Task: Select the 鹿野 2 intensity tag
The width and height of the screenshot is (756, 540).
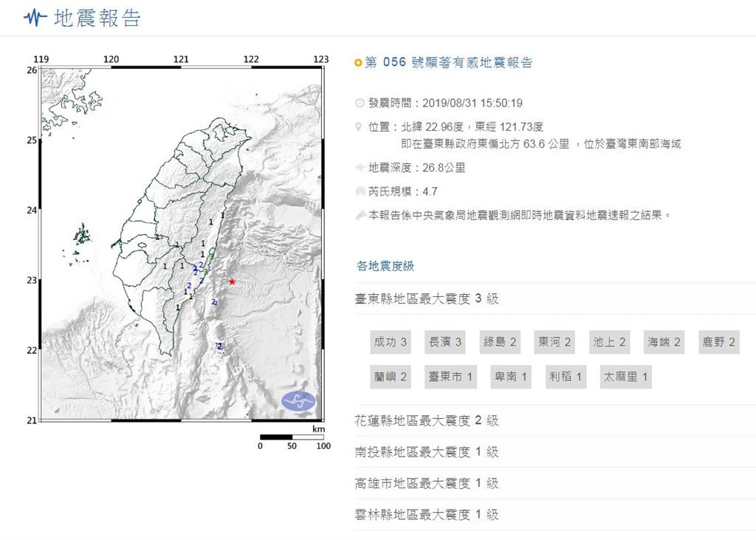Action: point(719,342)
